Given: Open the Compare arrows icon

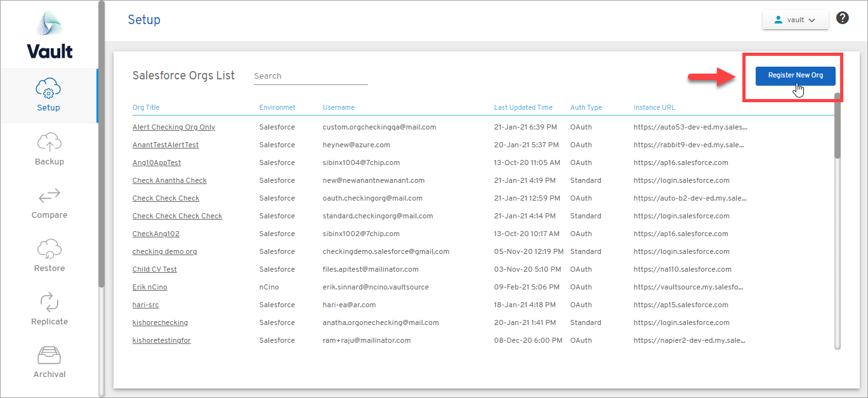Looking at the screenshot, I should pos(49,194).
